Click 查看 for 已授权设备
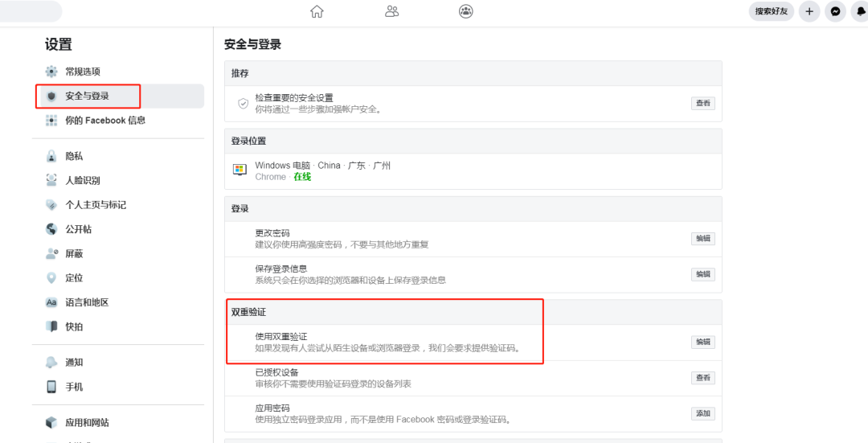The width and height of the screenshot is (868, 443). (703, 378)
